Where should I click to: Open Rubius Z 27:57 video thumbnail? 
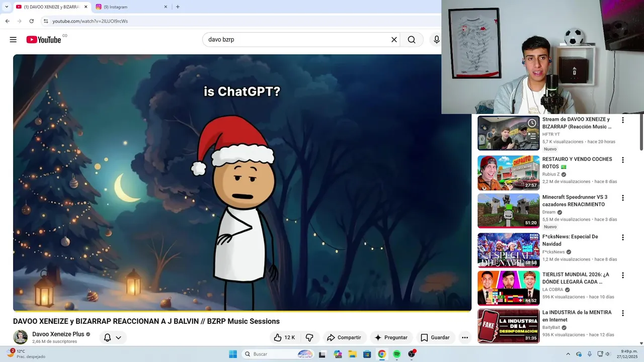(508, 172)
